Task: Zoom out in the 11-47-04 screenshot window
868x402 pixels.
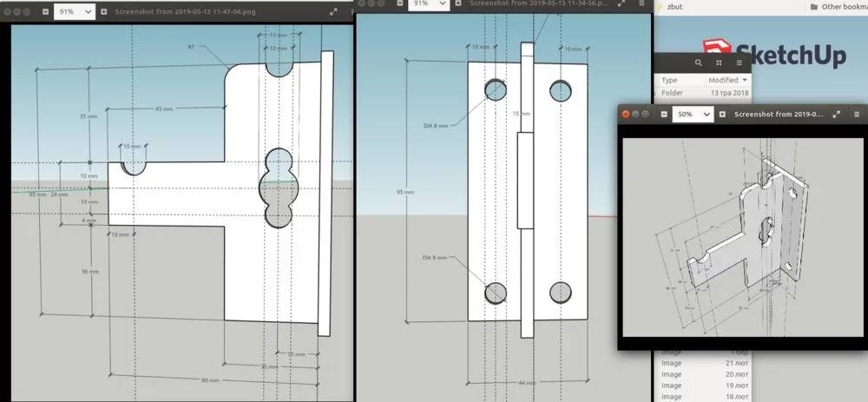Action: point(45,11)
